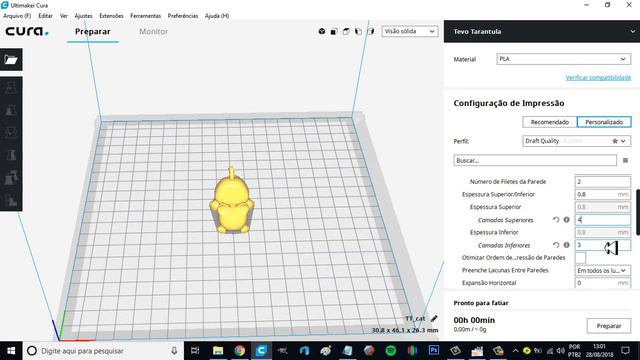640x360 pixels.
Task: Show hidden system tray icons chevron
Action: coord(516,351)
